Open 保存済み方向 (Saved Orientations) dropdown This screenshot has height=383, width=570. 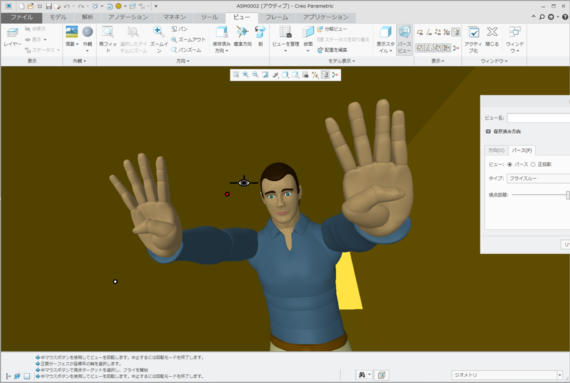click(221, 47)
